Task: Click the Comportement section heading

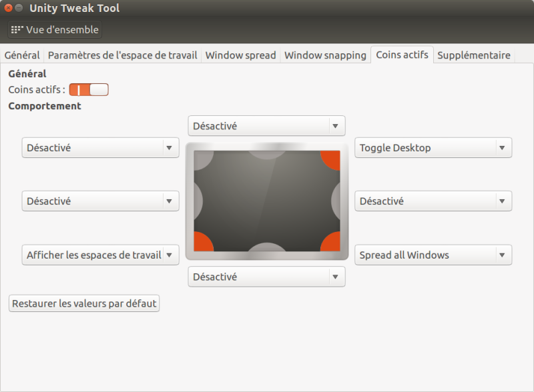Action: [x=45, y=106]
